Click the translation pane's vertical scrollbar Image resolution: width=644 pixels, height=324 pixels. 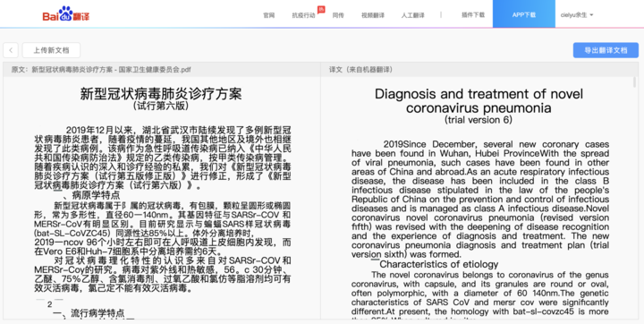coord(634,82)
